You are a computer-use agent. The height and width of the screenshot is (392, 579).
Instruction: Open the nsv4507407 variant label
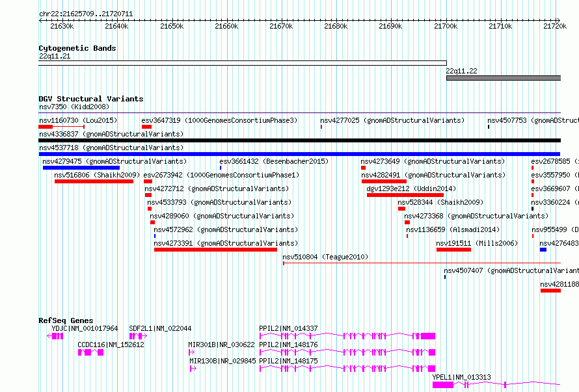(511, 270)
